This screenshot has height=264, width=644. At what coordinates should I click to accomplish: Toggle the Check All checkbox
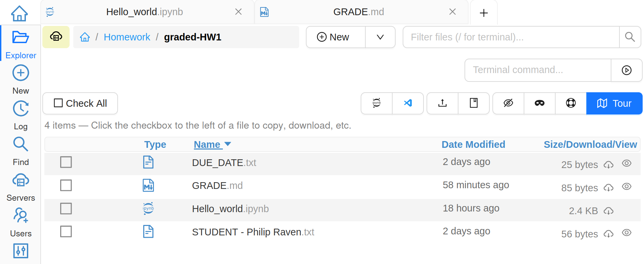click(x=58, y=103)
